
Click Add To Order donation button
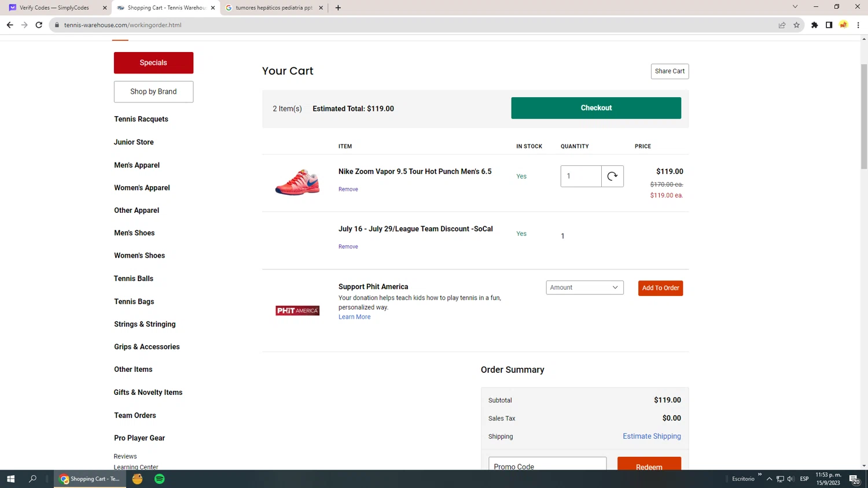coord(660,288)
